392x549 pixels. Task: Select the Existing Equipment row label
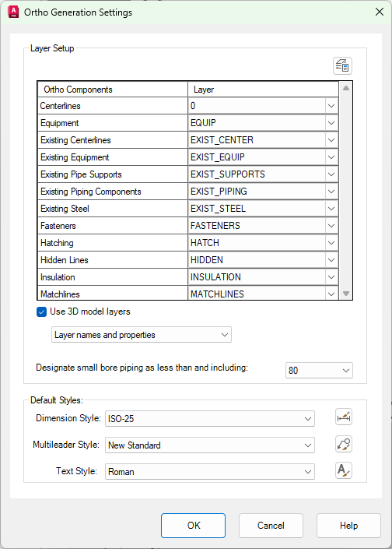(x=75, y=157)
